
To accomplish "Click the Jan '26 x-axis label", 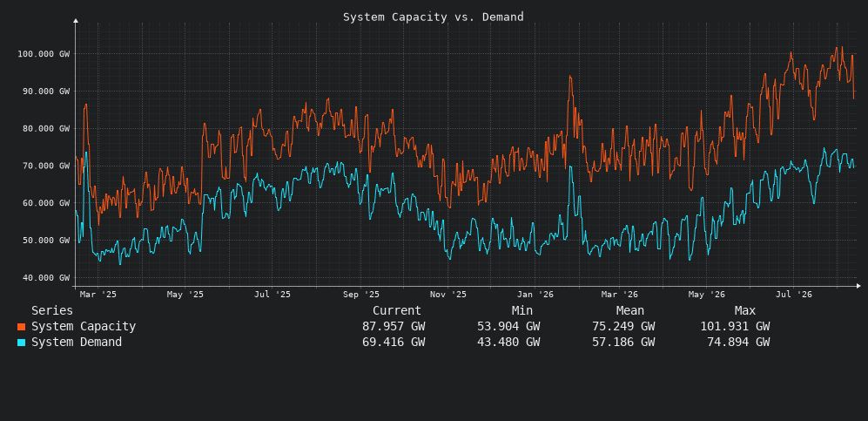I will coord(535,295).
